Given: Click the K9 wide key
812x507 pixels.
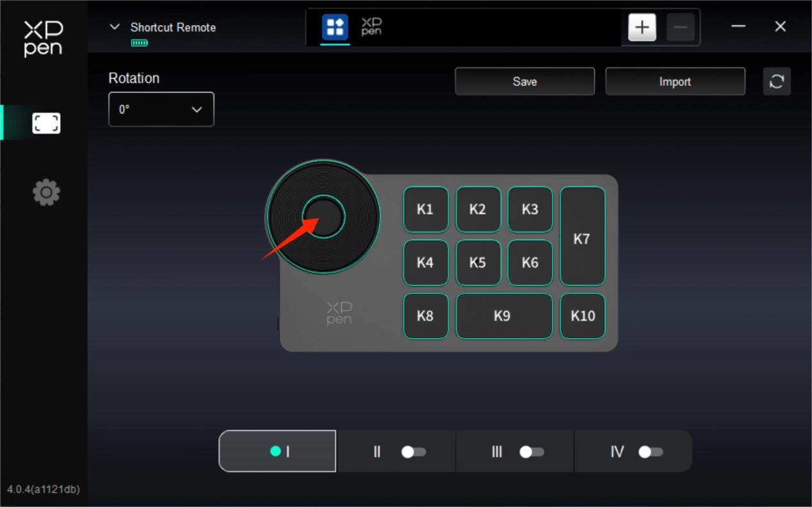Looking at the screenshot, I should click(x=503, y=316).
